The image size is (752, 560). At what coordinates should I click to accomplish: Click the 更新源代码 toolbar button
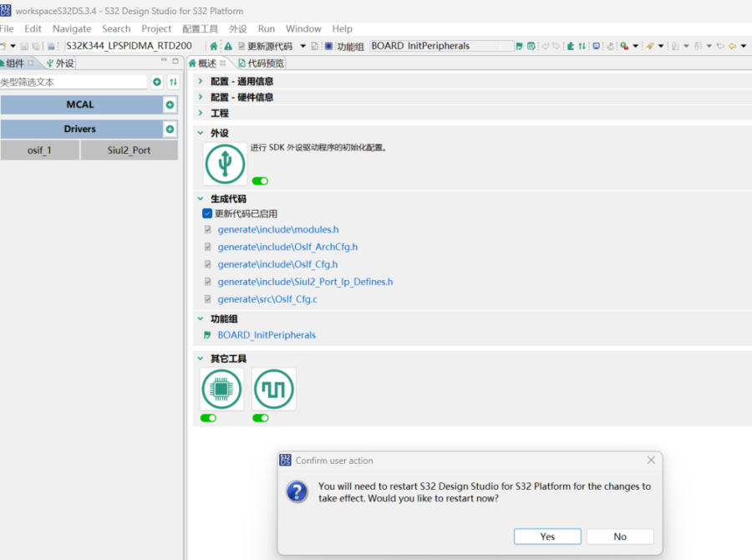coord(265,46)
